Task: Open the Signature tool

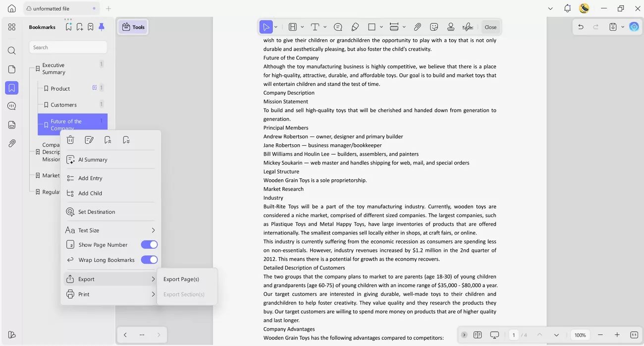Action: pyautogui.click(x=468, y=27)
